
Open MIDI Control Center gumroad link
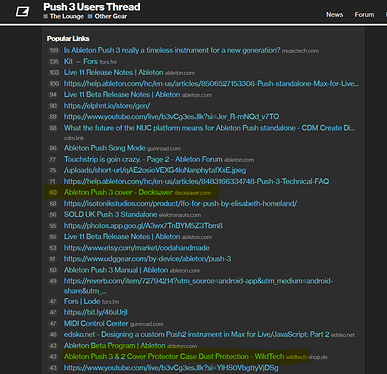[x=96, y=323]
